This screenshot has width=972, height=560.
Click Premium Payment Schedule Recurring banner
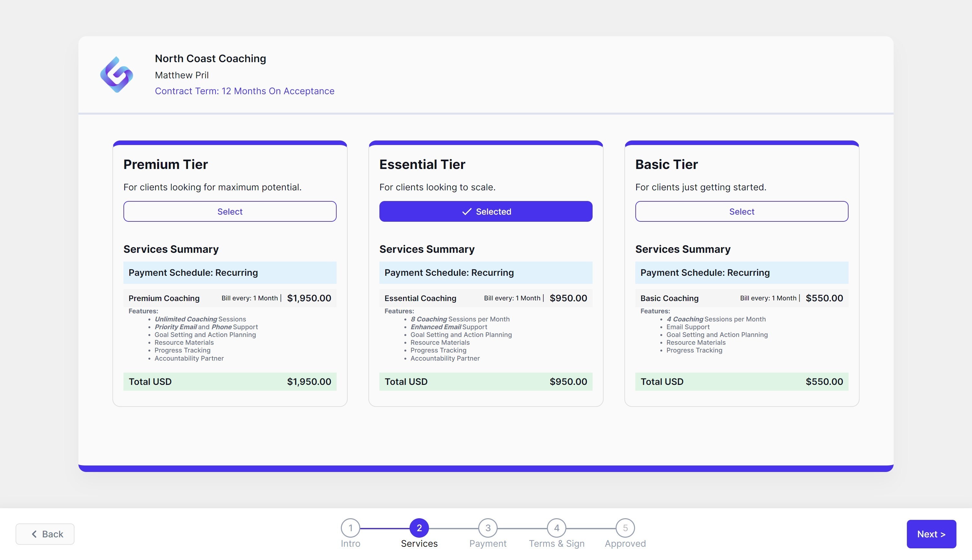230,273
